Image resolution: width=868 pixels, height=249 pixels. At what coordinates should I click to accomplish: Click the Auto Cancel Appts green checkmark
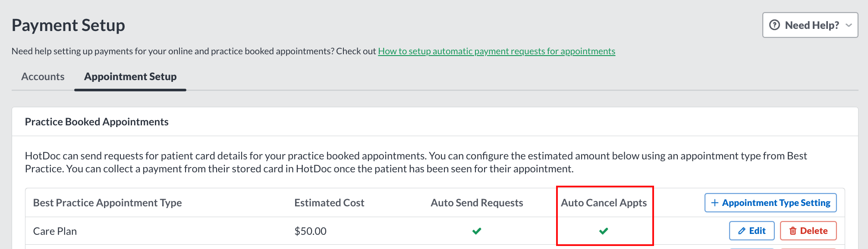pos(604,231)
